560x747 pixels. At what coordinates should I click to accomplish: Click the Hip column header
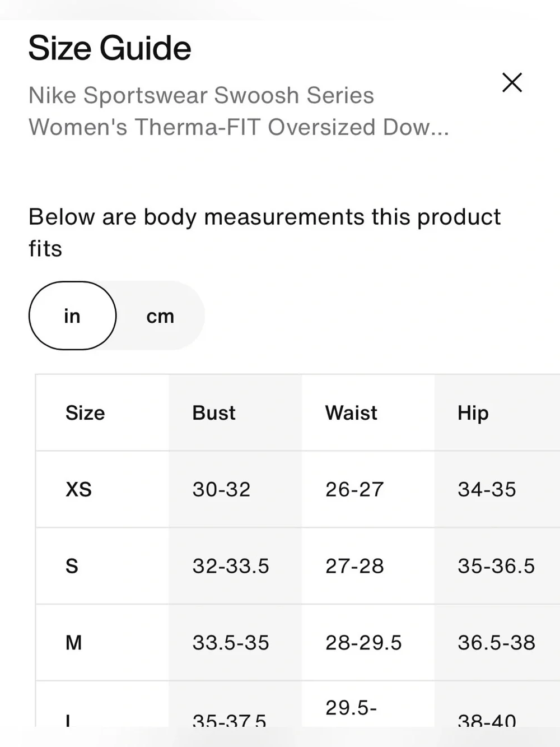(473, 414)
